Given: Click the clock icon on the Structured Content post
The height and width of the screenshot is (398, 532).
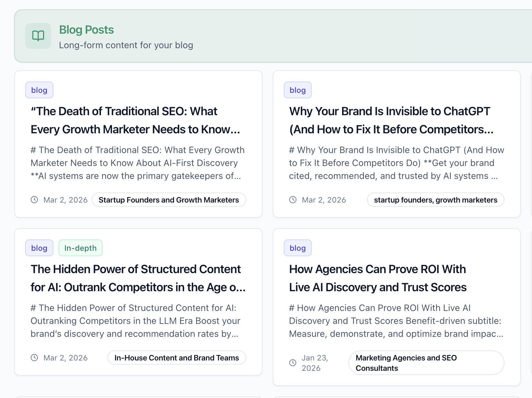Looking at the screenshot, I should click(x=35, y=358).
